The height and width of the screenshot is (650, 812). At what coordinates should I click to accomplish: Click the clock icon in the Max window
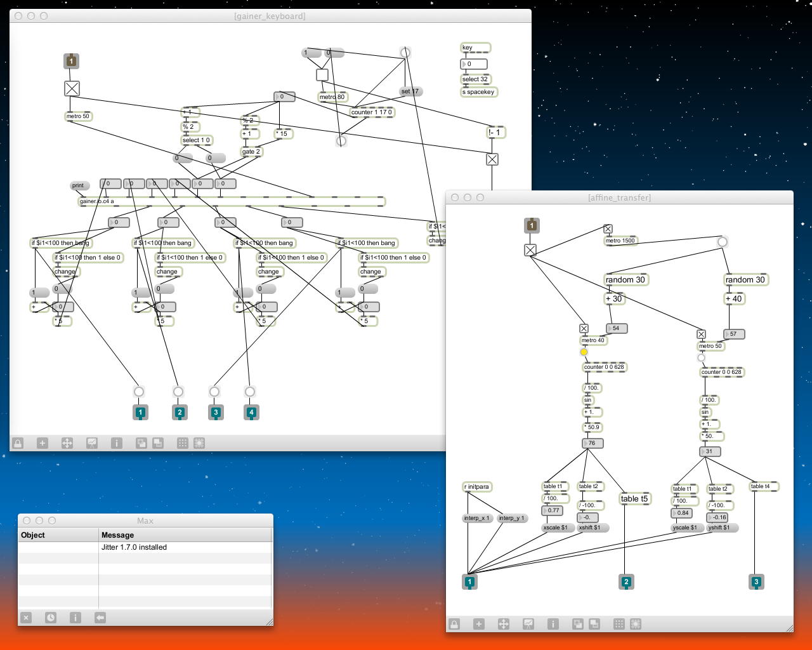tap(50, 617)
